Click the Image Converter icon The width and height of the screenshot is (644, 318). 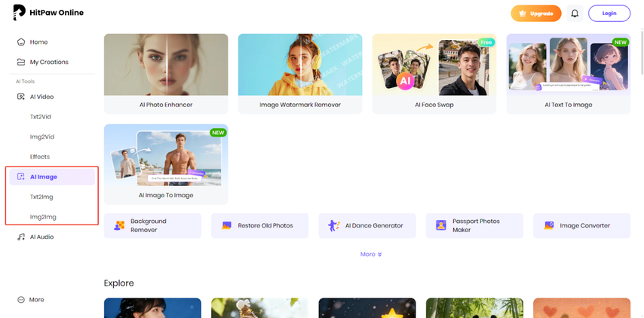pyautogui.click(x=549, y=225)
